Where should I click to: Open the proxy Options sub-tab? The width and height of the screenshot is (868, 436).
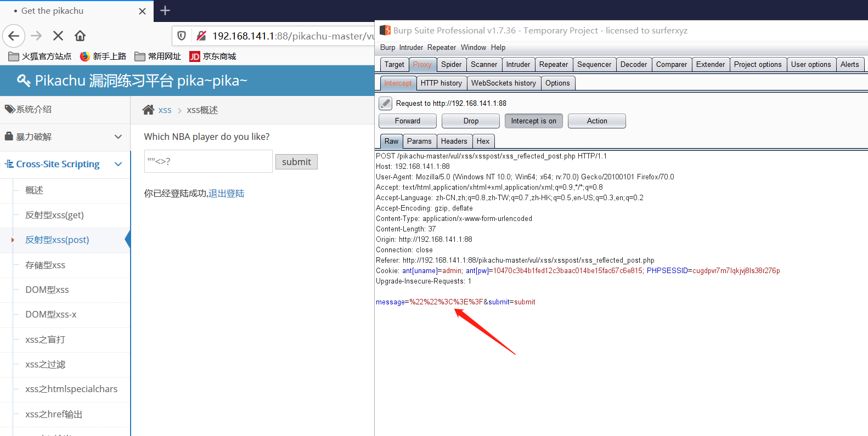(557, 83)
